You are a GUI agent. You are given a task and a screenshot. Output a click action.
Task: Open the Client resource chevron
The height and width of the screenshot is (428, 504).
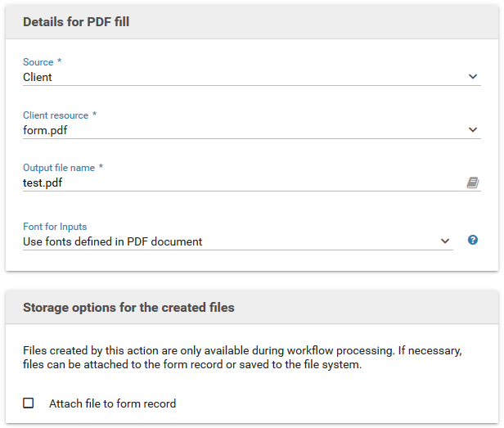tap(473, 129)
